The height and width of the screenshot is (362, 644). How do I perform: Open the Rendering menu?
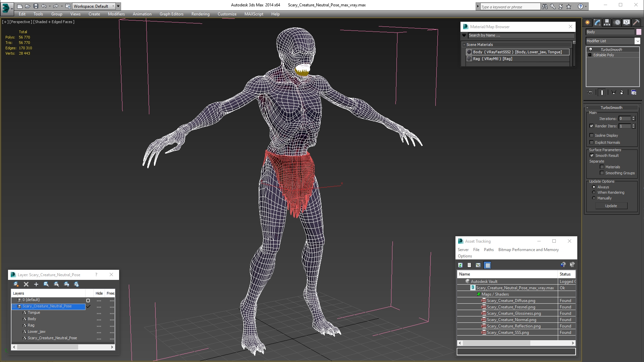200,14
